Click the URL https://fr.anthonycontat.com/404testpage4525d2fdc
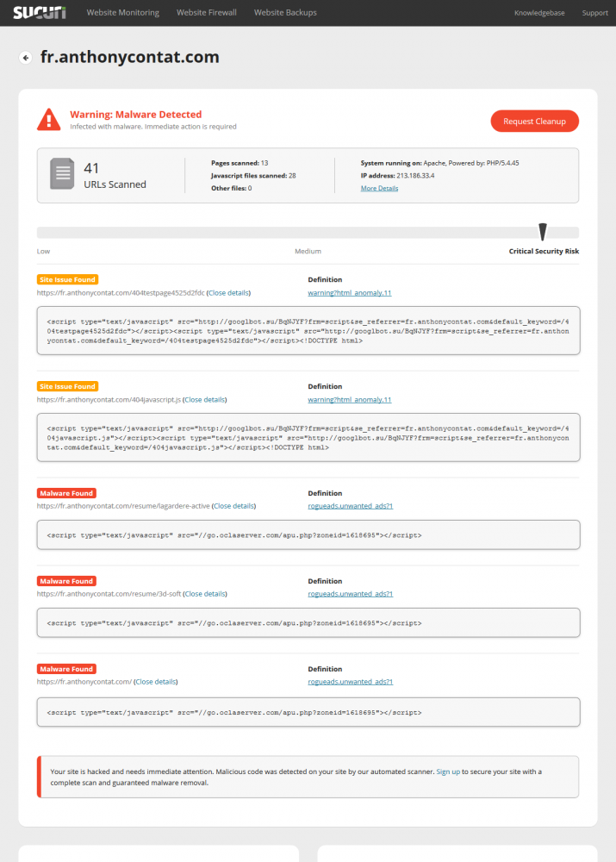The height and width of the screenshot is (862, 616). coord(121,293)
